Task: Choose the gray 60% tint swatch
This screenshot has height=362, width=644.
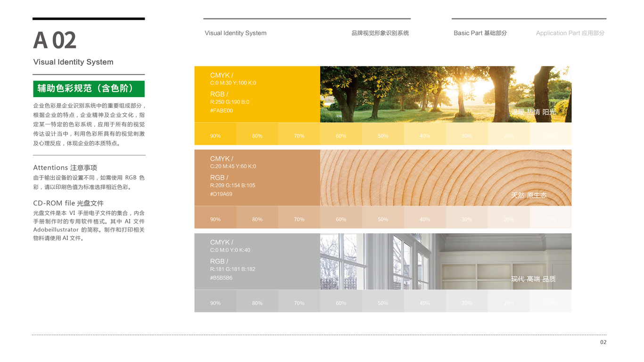Action: point(341,301)
